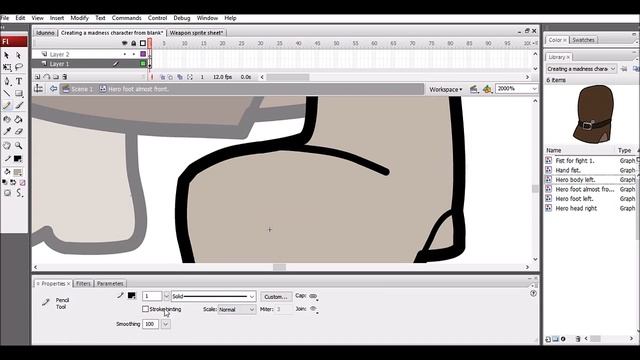640x360 pixels.
Task: Open the zoom level 2000% dropdown
Action: pyautogui.click(x=534, y=89)
